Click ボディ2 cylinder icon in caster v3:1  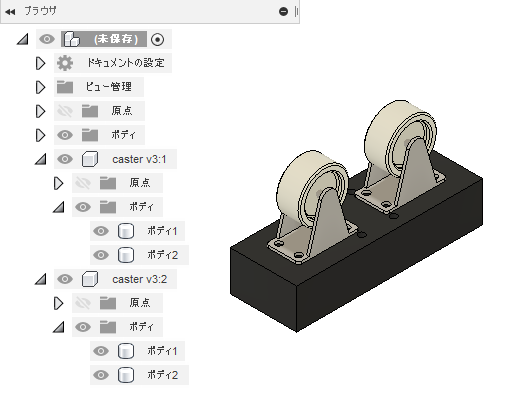coord(126,255)
